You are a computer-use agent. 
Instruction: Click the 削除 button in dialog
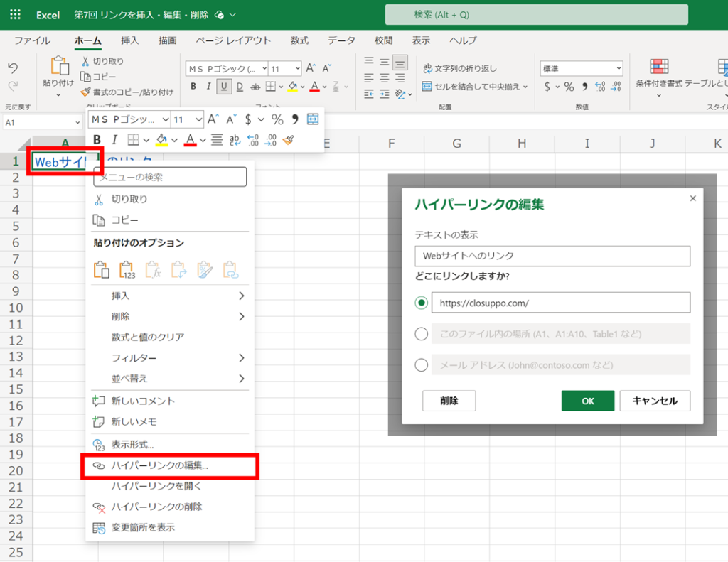[449, 401]
